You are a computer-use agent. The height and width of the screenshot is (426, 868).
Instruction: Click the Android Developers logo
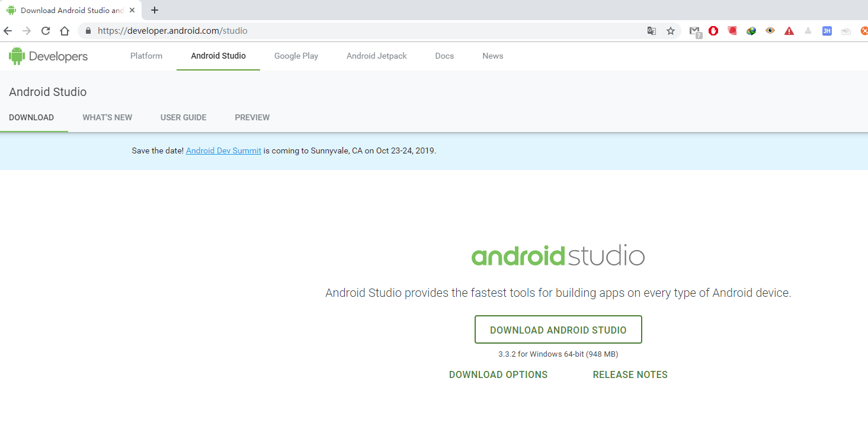point(47,56)
